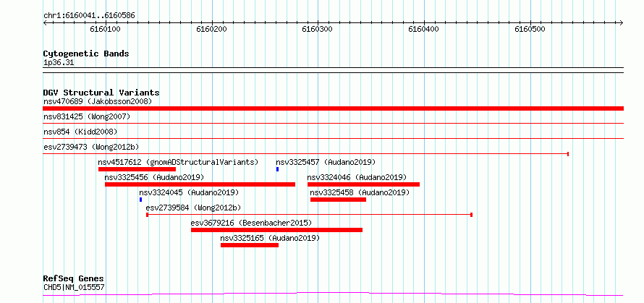Click the nsv854 (Kidd2008) variant label
The height and width of the screenshot is (303, 644).
click(x=80, y=132)
